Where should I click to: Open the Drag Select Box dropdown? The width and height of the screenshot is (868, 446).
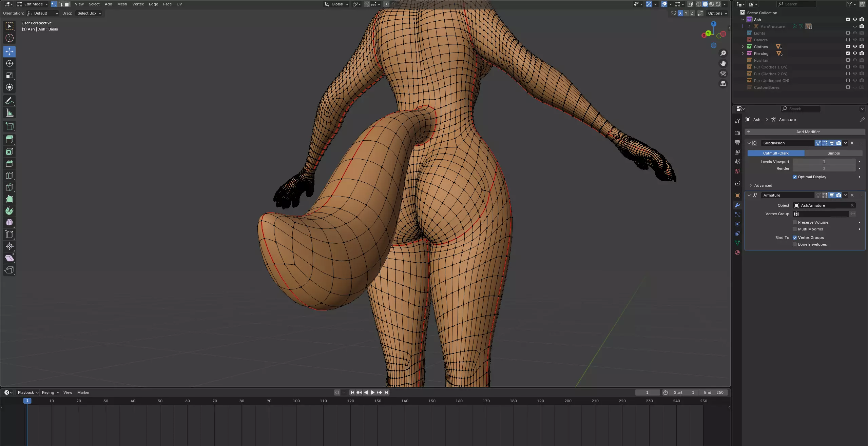point(89,13)
